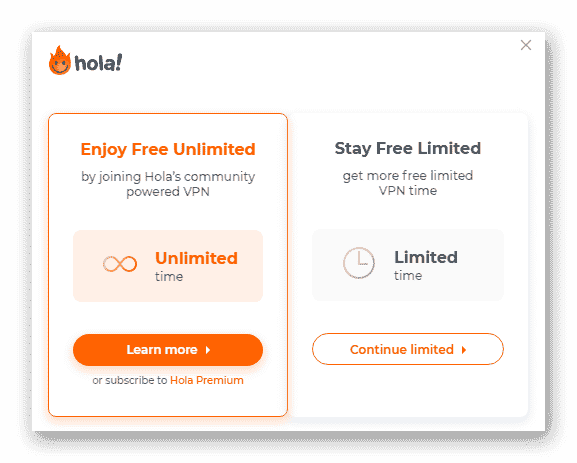Click the Stay Free Limited heading

pyautogui.click(x=408, y=149)
